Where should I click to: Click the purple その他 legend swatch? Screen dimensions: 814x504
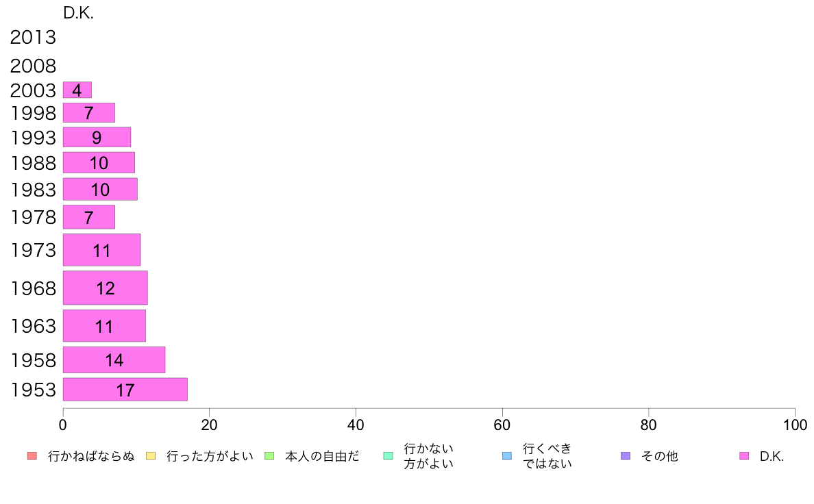point(626,456)
